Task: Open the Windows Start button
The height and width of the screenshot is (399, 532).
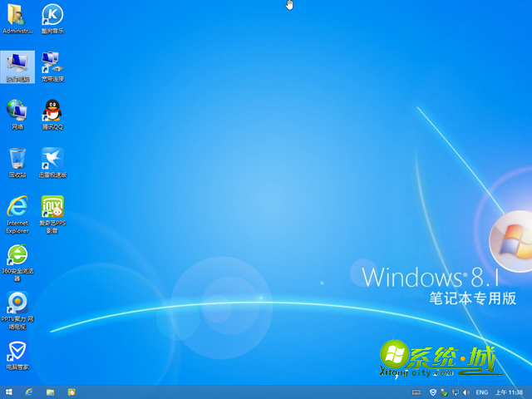Action: (x=9, y=392)
